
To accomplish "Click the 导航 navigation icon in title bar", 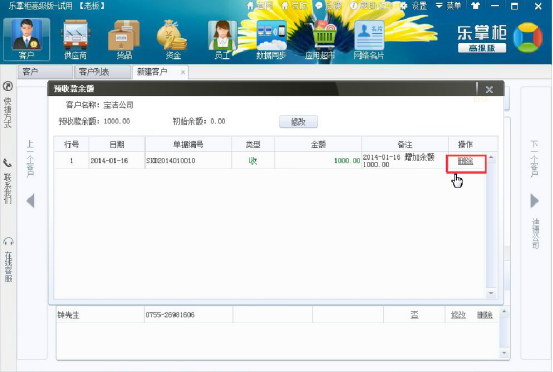I will pyautogui.click(x=285, y=6).
